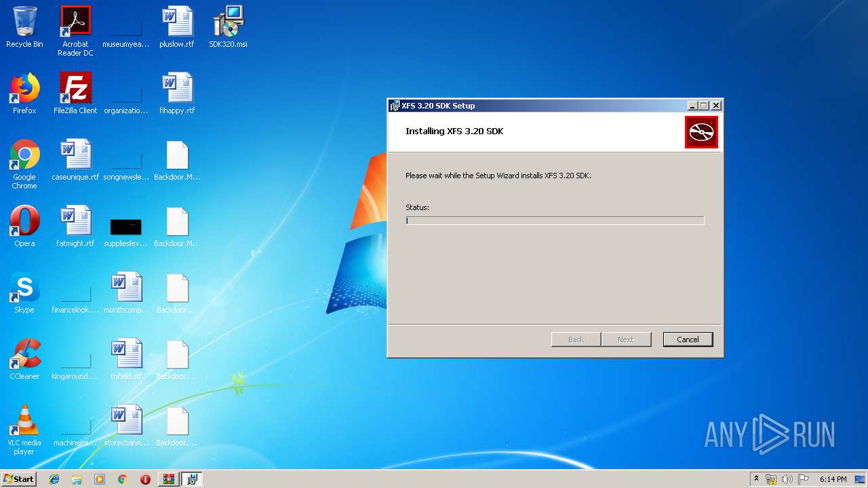Launch Internet Explorer from the taskbar

click(x=54, y=479)
